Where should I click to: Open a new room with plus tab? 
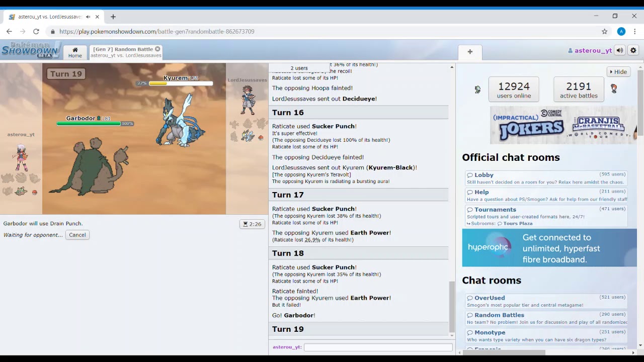[x=470, y=52]
